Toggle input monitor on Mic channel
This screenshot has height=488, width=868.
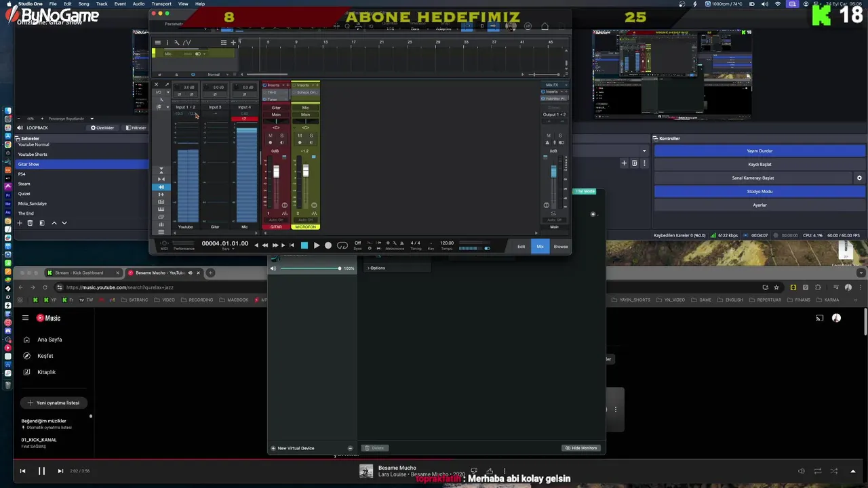pos(311,142)
